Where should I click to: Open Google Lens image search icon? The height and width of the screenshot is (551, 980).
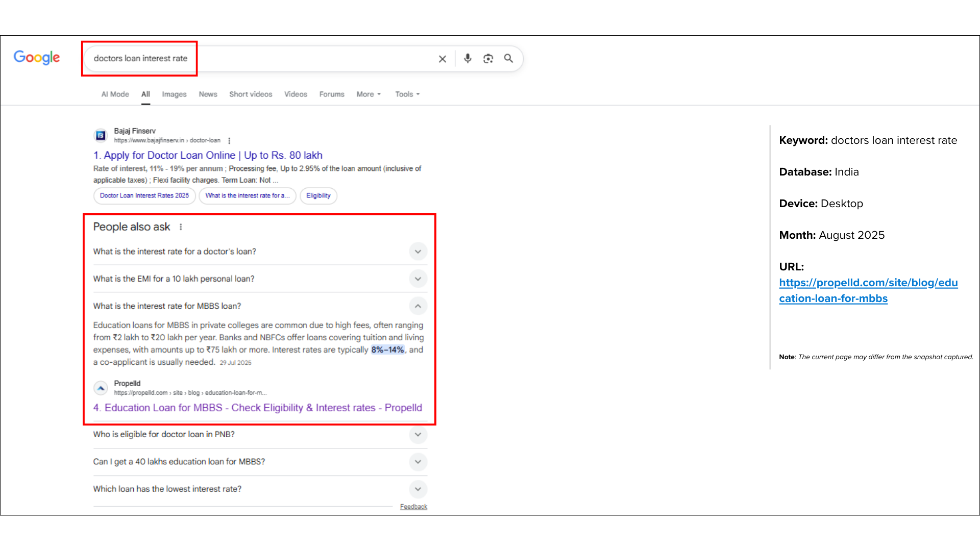pyautogui.click(x=488, y=59)
